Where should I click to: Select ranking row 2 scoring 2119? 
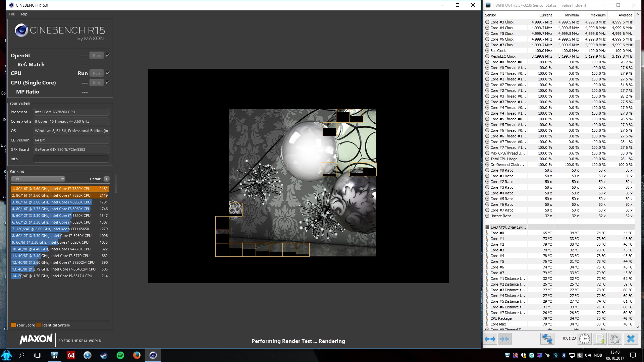click(x=60, y=195)
